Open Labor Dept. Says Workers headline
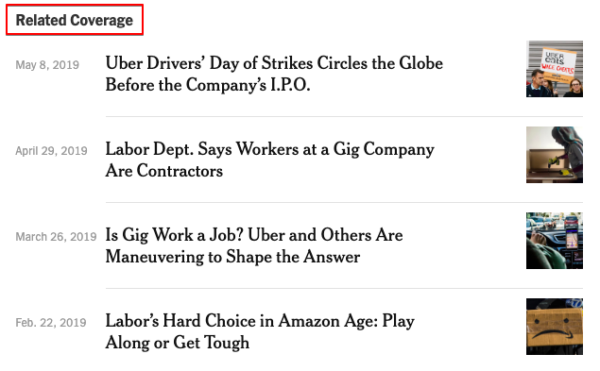The height and width of the screenshot is (371, 600). click(270, 160)
